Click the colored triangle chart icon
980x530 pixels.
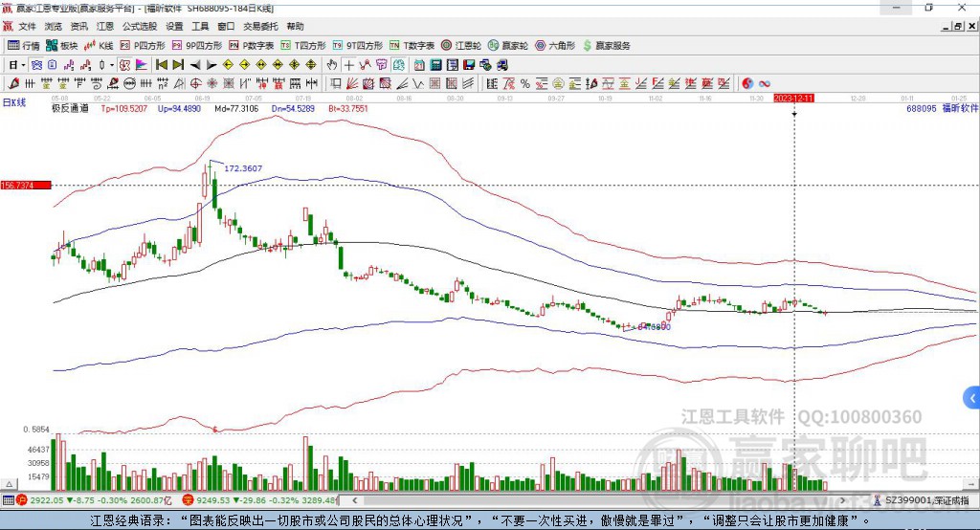pos(142,65)
